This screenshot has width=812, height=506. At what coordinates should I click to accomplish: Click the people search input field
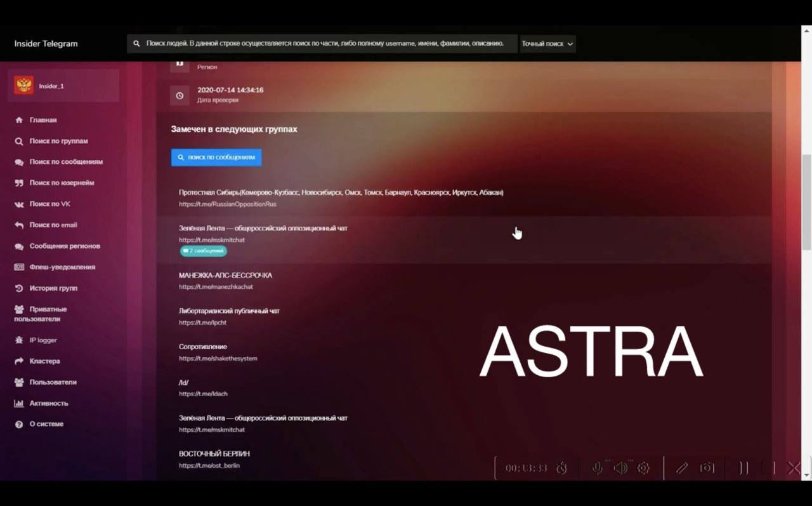[x=322, y=44]
